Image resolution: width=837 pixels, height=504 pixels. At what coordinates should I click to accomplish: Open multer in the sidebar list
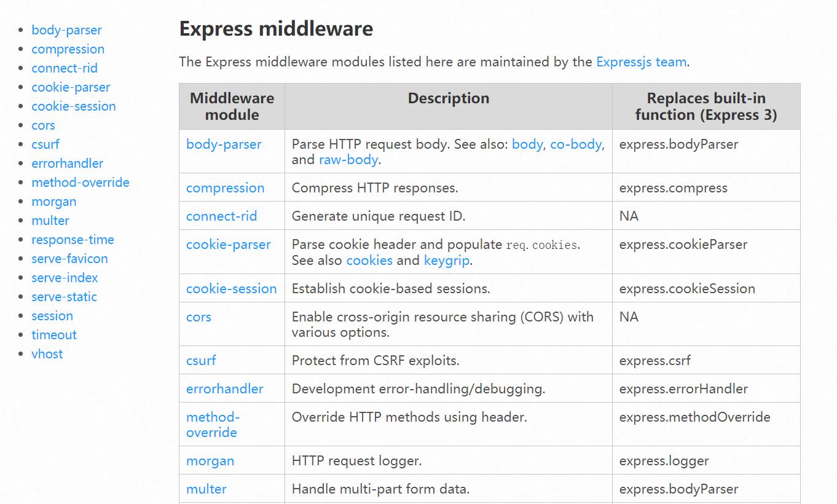[x=50, y=221]
